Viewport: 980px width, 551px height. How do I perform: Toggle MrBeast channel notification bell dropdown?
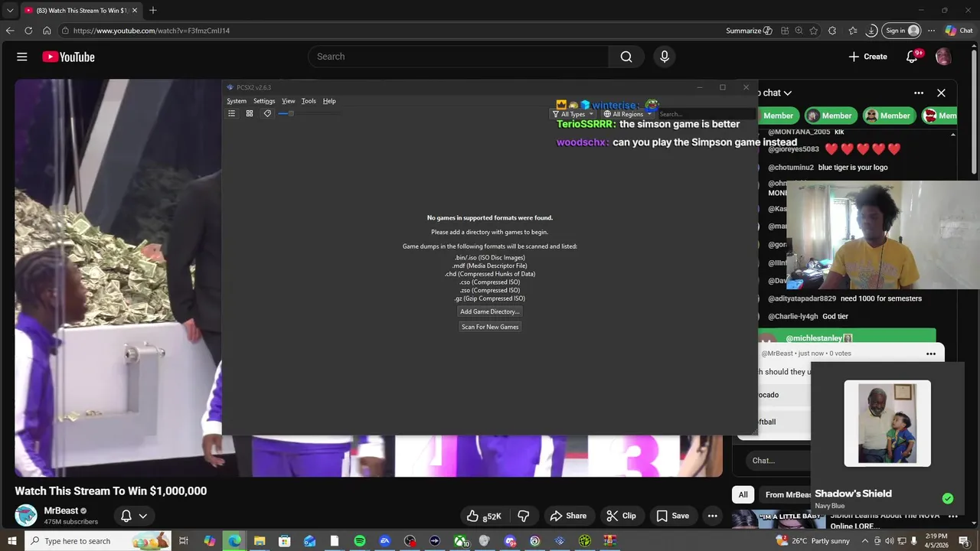pyautogui.click(x=134, y=516)
